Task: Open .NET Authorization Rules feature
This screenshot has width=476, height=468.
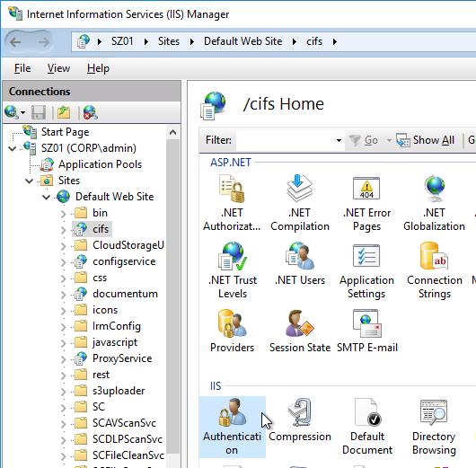Action: (x=232, y=203)
